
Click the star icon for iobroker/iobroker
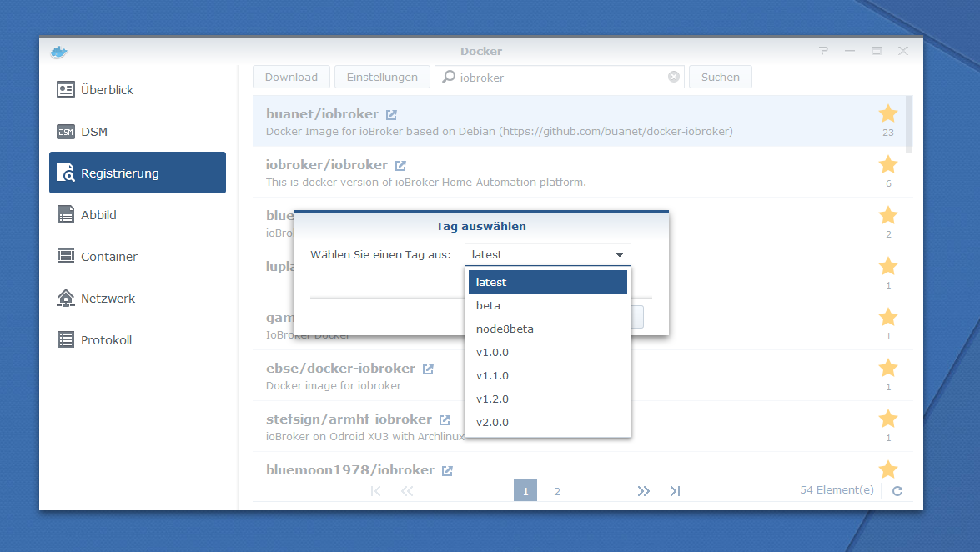[888, 164]
